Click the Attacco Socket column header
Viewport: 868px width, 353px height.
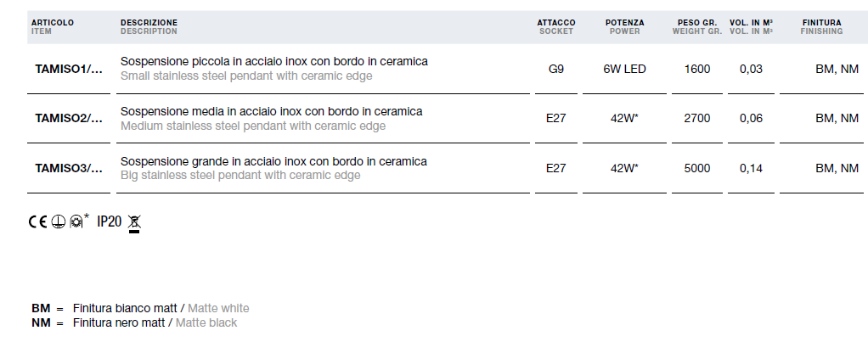(x=556, y=27)
